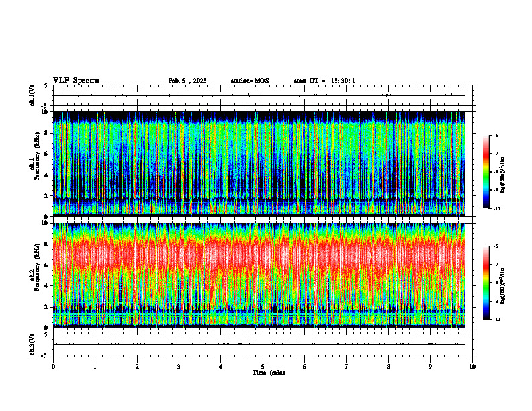The image size is (532, 411).
Task: Click the "-6" label on upper color bar
Action: (x=496, y=135)
